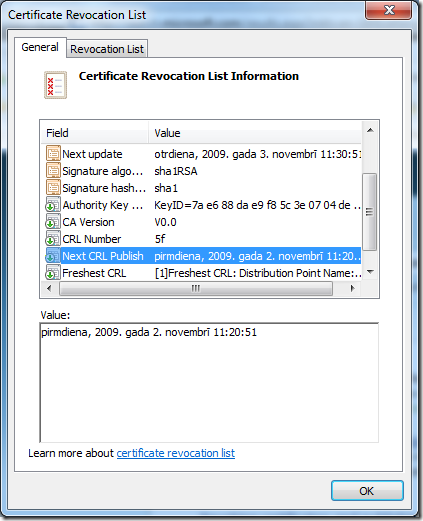Click the vertical scrollbar down arrow
The width and height of the screenshot is (423, 521).
tap(370, 272)
